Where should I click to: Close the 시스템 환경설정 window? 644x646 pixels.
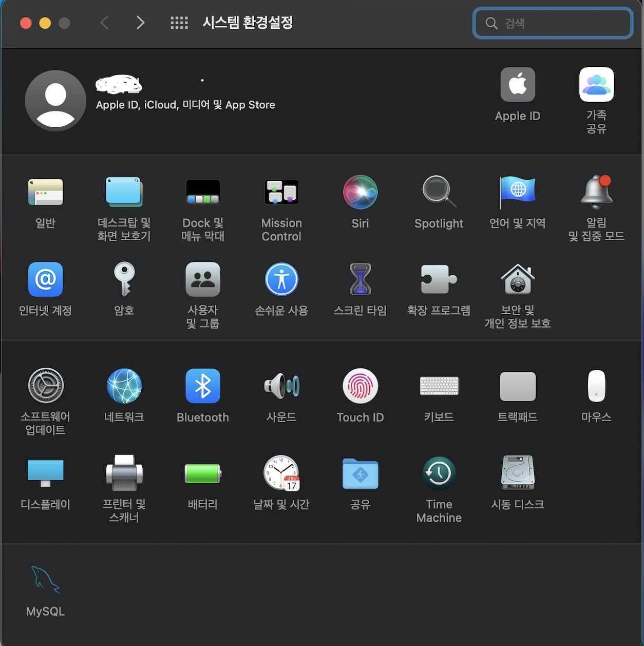click(x=26, y=23)
